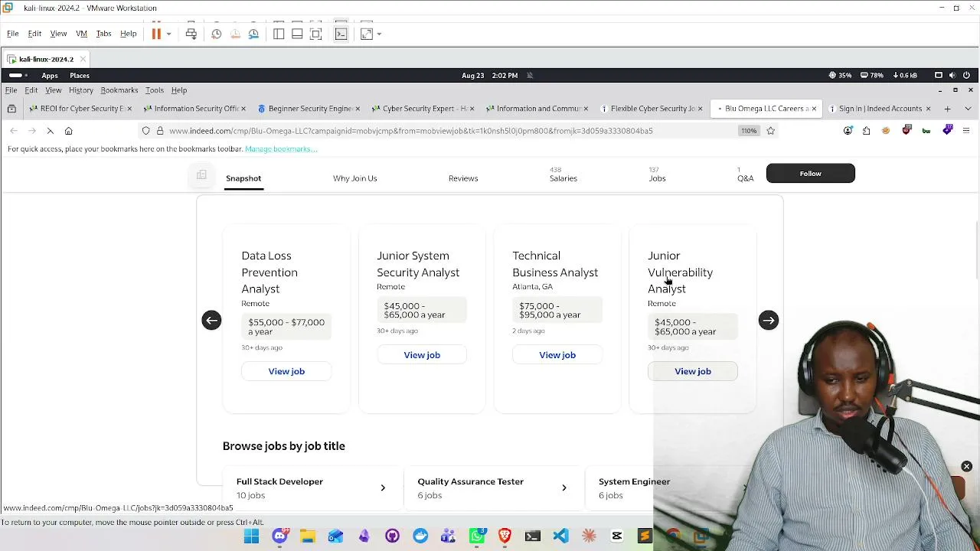980x551 pixels.
Task: Open Firefox account profile icon
Action: click(848, 131)
